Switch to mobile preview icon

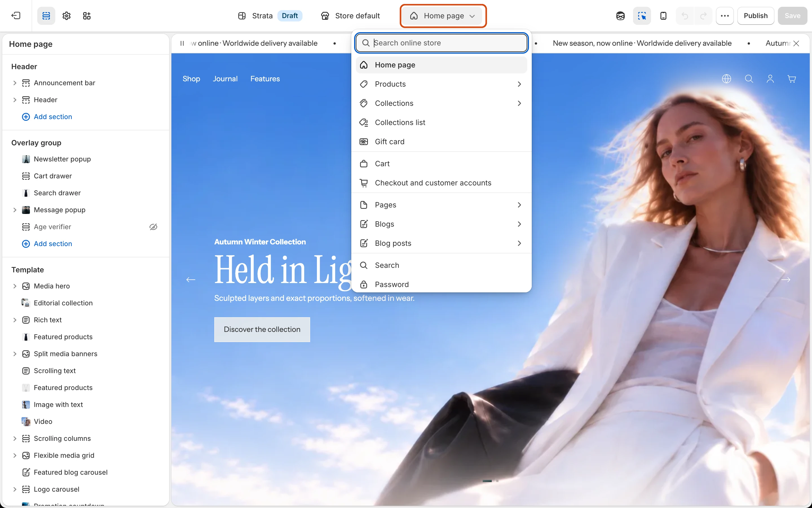[663, 16]
